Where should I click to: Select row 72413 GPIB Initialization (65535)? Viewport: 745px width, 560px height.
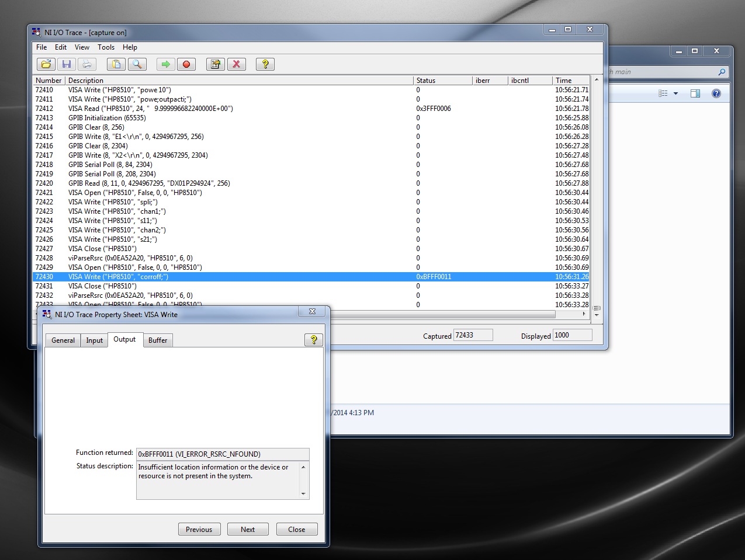tap(311, 118)
